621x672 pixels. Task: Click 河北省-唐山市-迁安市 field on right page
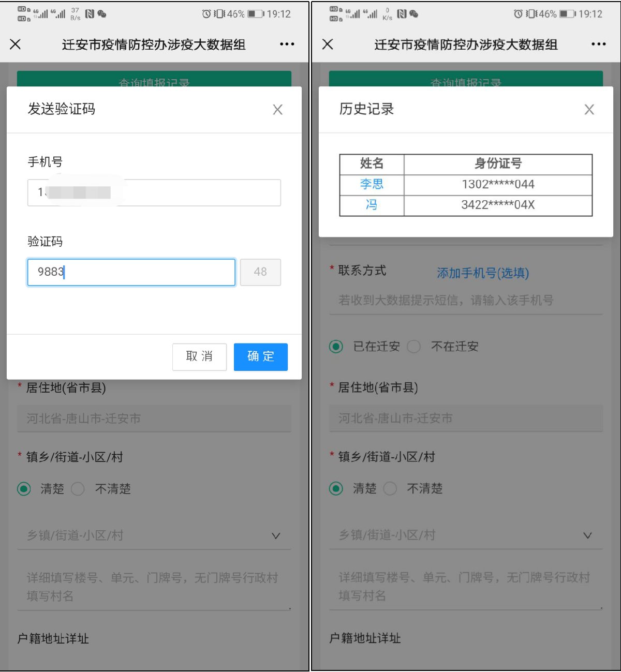tap(466, 419)
